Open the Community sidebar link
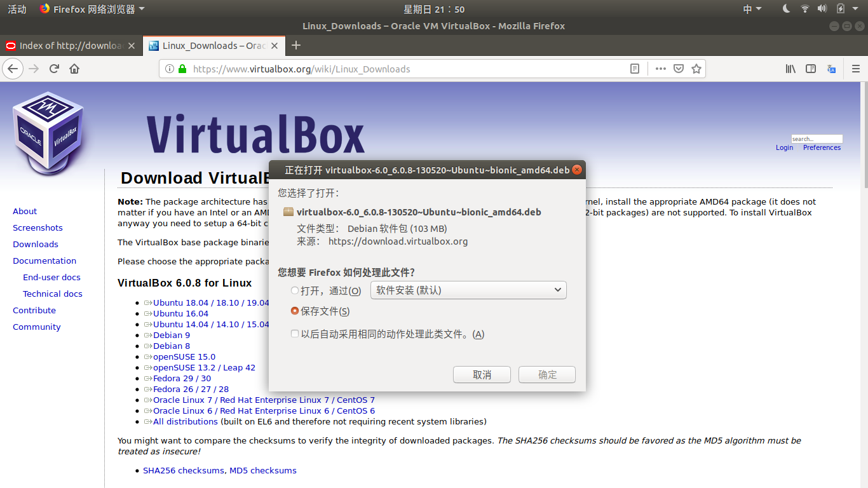 [x=37, y=327]
